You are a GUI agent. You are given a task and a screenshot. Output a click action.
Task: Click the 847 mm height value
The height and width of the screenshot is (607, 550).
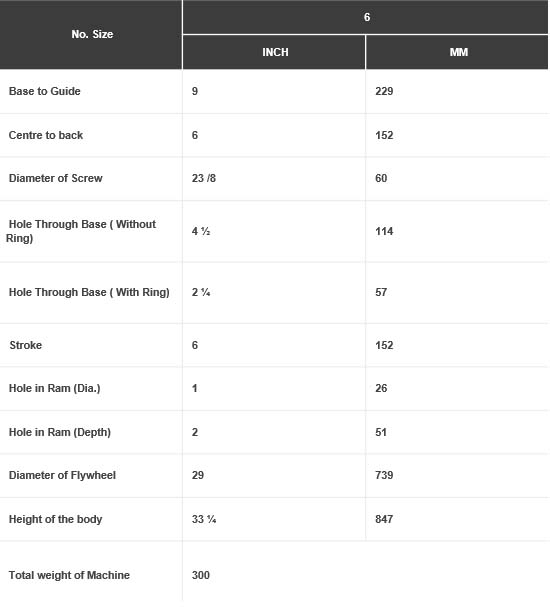click(x=384, y=519)
